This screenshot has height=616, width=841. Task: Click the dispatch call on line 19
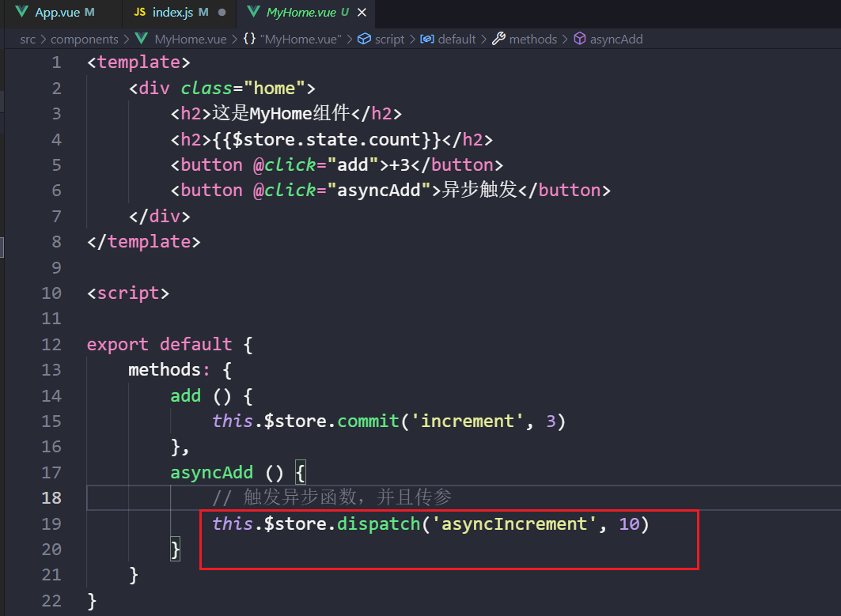point(379,523)
